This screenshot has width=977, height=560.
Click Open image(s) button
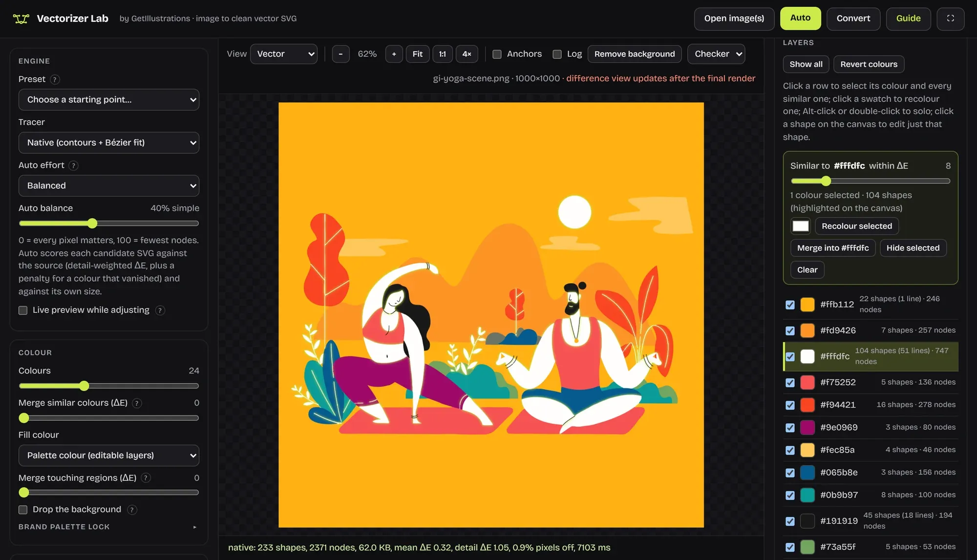(x=734, y=19)
